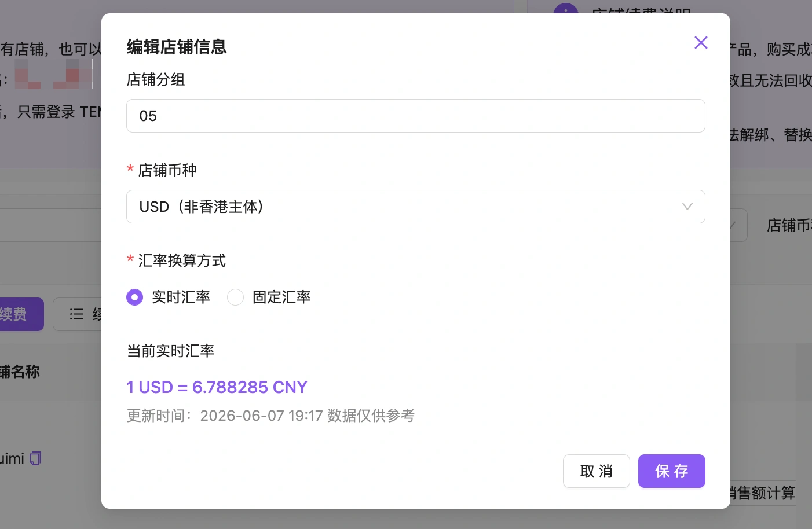The width and height of the screenshot is (812, 529).
Task: Click the purple 续费 button in background page
Action: [21, 314]
